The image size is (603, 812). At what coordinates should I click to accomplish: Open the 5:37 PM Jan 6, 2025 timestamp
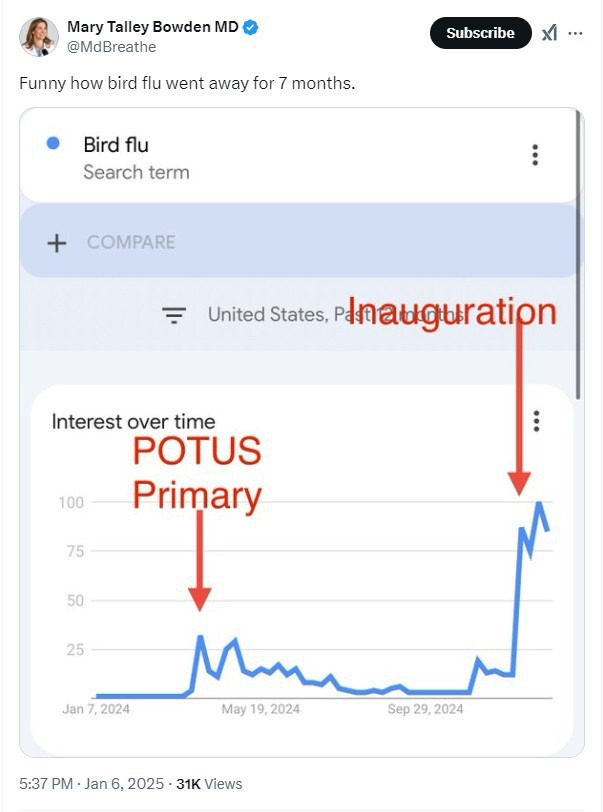click(92, 784)
